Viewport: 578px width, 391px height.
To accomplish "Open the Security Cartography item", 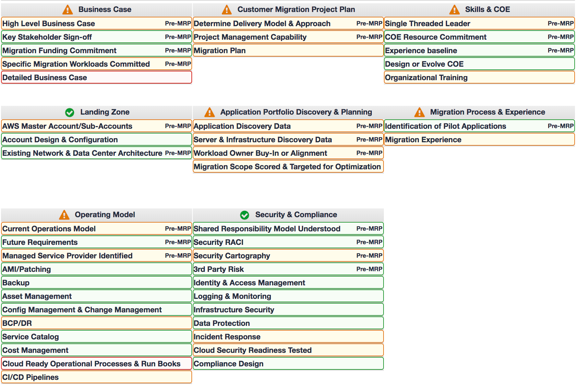I will click(x=288, y=256).
